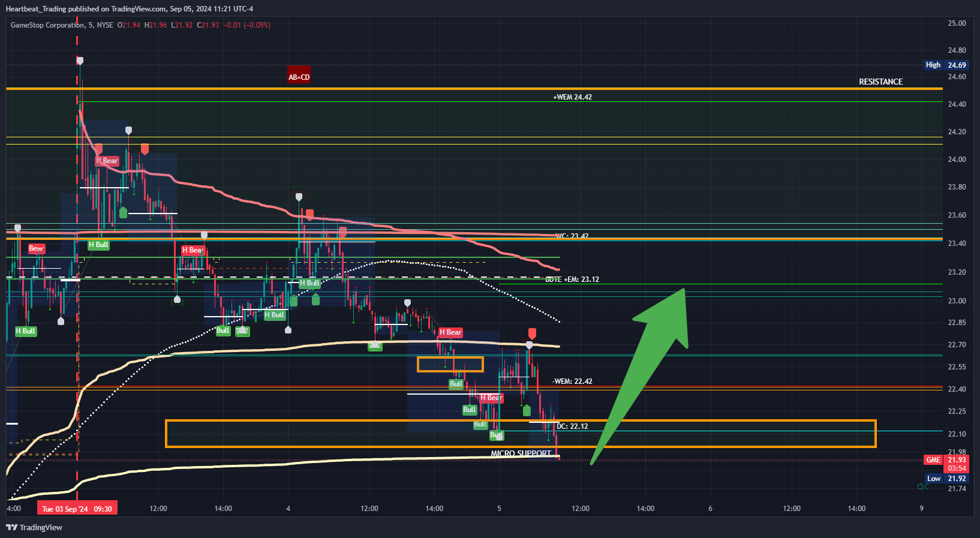This screenshot has height=538, width=980.
Task: Click the high value H21.96 in header
Action: (x=156, y=25)
